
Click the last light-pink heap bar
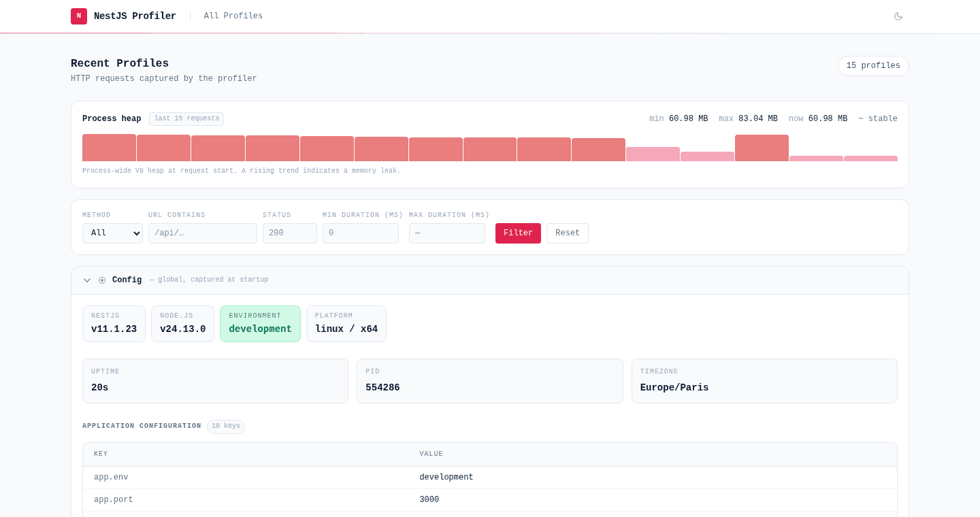[x=870, y=159]
